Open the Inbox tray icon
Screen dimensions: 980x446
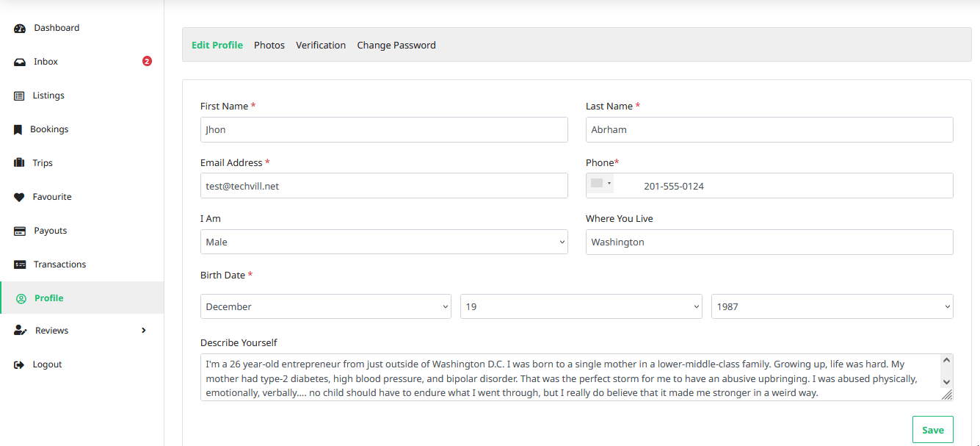20,62
